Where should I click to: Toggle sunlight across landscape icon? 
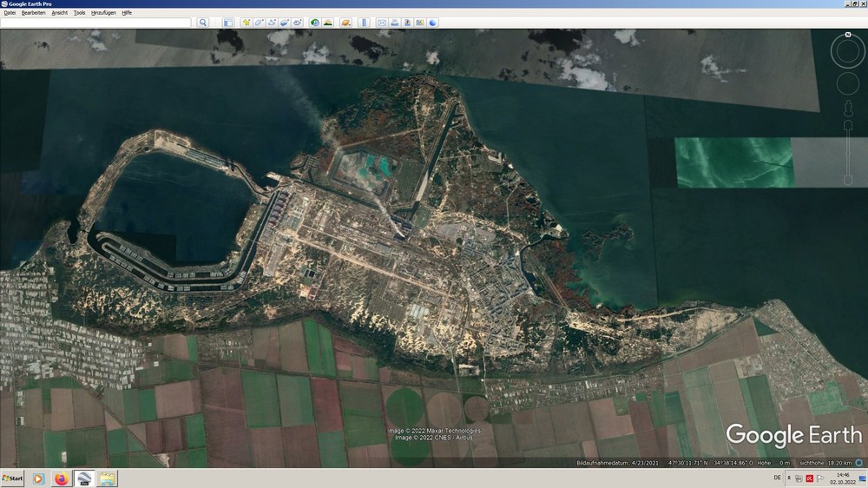(x=328, y=23)
